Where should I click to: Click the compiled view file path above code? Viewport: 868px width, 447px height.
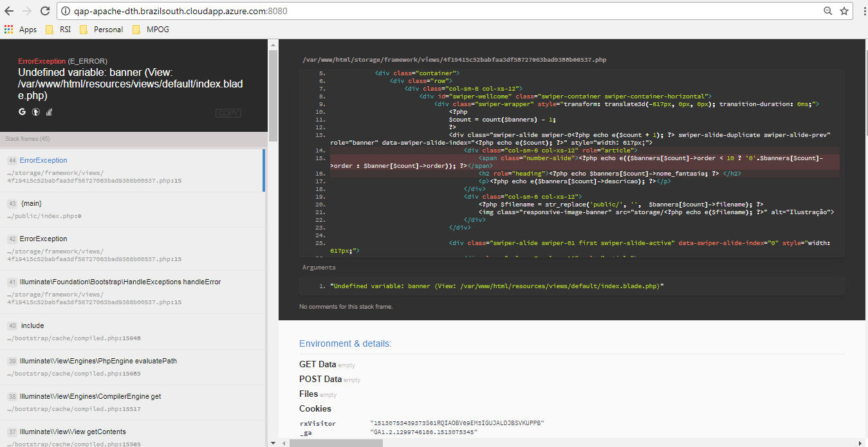point(454,60)
